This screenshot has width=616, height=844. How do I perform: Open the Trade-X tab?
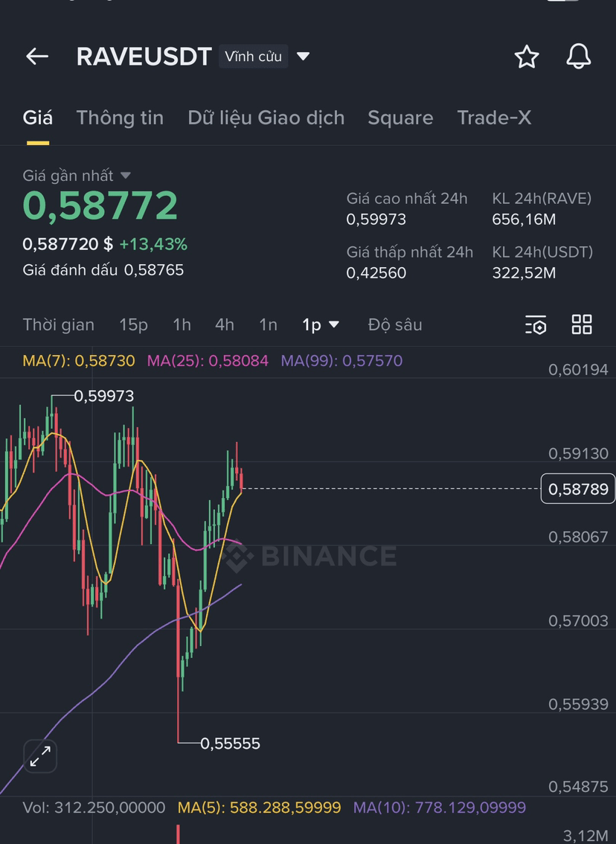(x=494, y=118)
